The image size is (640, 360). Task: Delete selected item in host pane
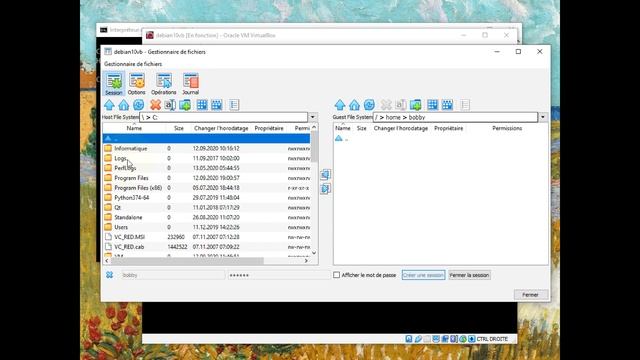click(x=155, y=105)
